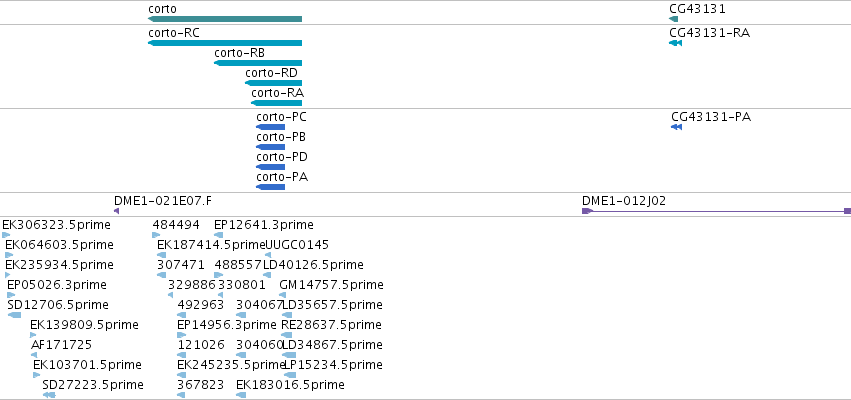
Task: Select the corto-RA transcript feature
Action: 276,103
